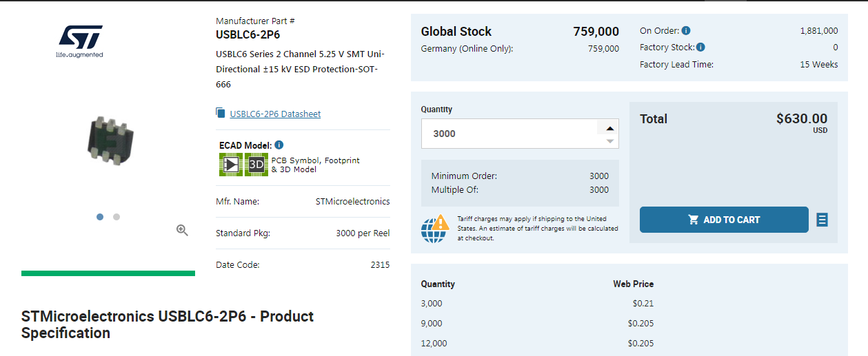The image size is (868, 356).
Task: Click the On Order value 1,881,000
Action: point(819,31)
